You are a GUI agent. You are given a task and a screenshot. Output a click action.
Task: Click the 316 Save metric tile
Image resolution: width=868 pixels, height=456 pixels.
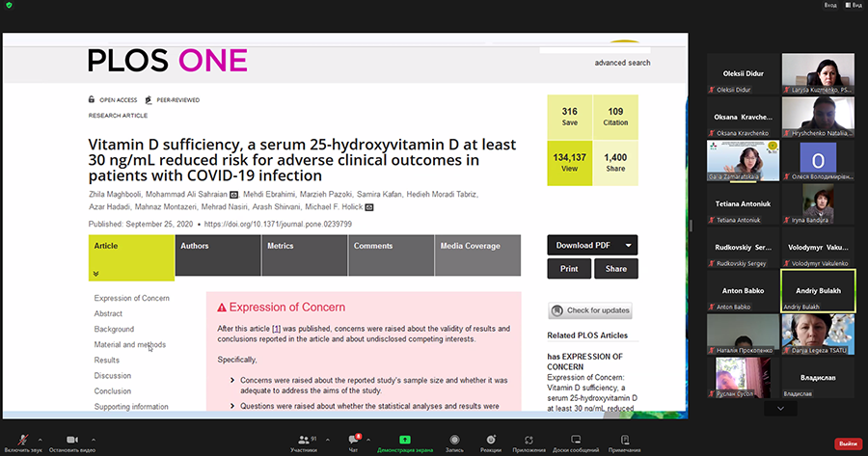[570, 117]
